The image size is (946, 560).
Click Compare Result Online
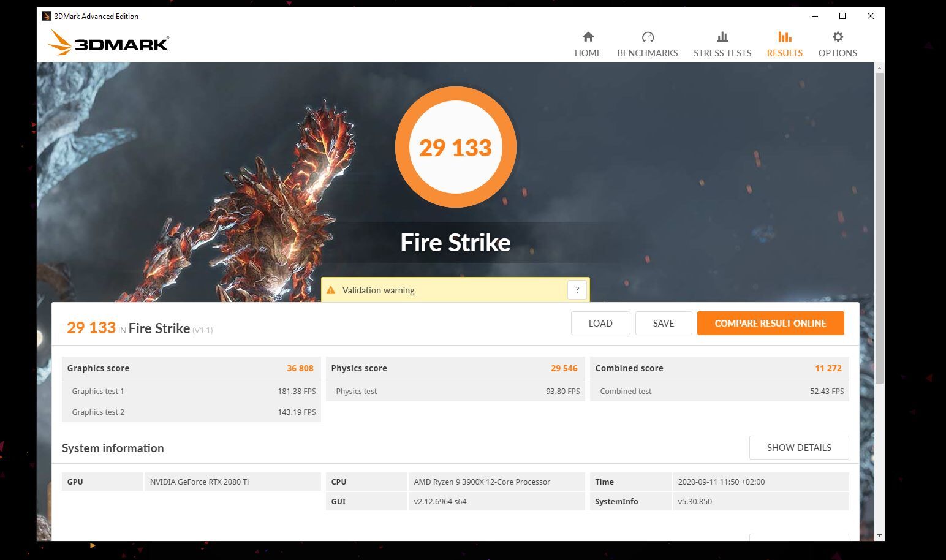click(770, 323)
